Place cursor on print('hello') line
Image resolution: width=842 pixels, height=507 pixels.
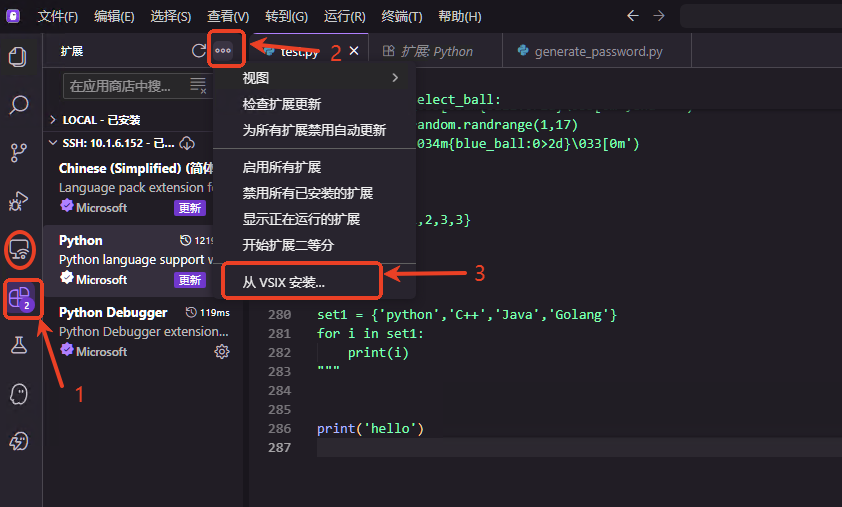(370, 429)
